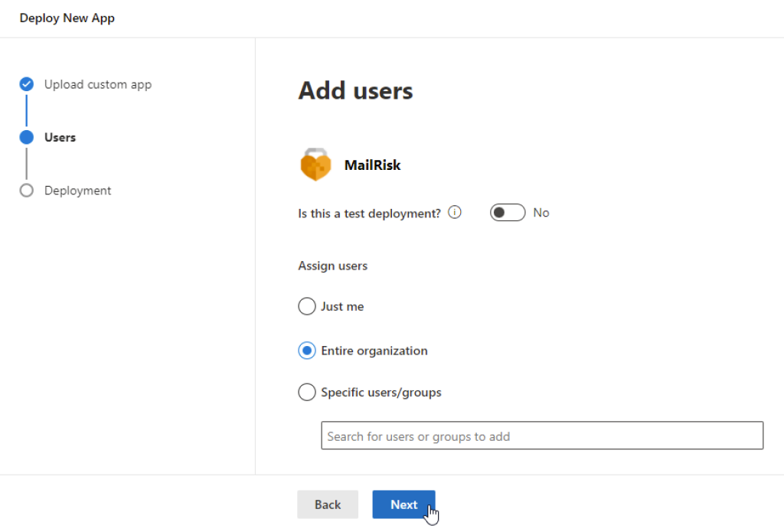Click the empty Deployment step circle
This screenshot has width=784, height=532.
27,191
